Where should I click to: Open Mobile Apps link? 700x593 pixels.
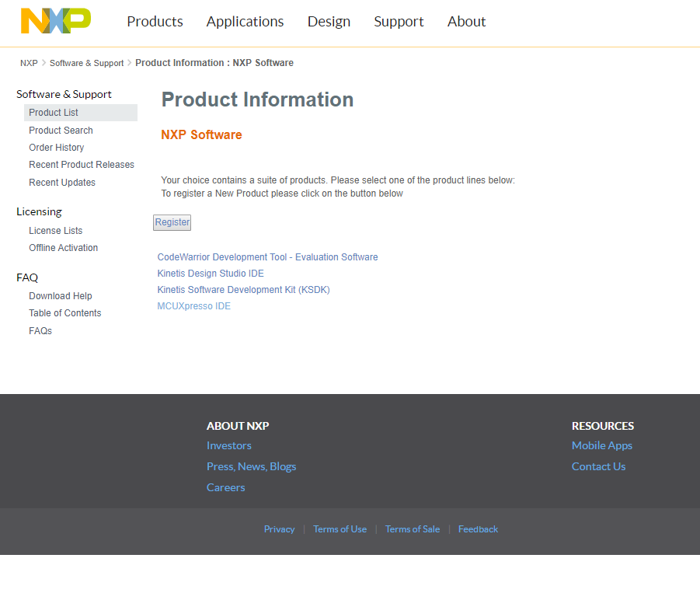point(602,445)
